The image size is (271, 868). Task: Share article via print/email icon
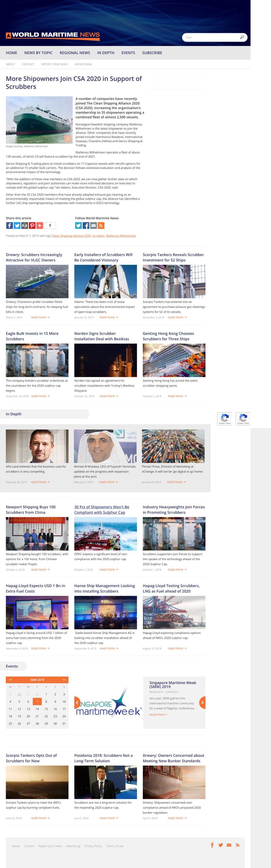(x=25, y=225)
